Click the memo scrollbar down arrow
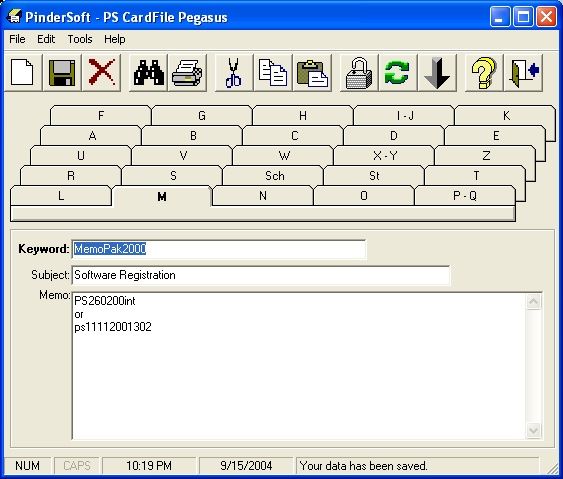Viewport: 563px width, 479px height. 534,430
